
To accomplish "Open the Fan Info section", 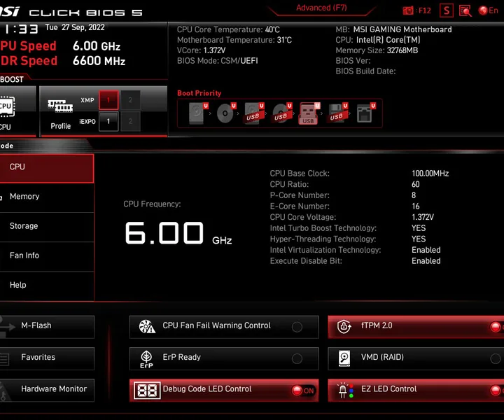I will (x=47, y=255).
